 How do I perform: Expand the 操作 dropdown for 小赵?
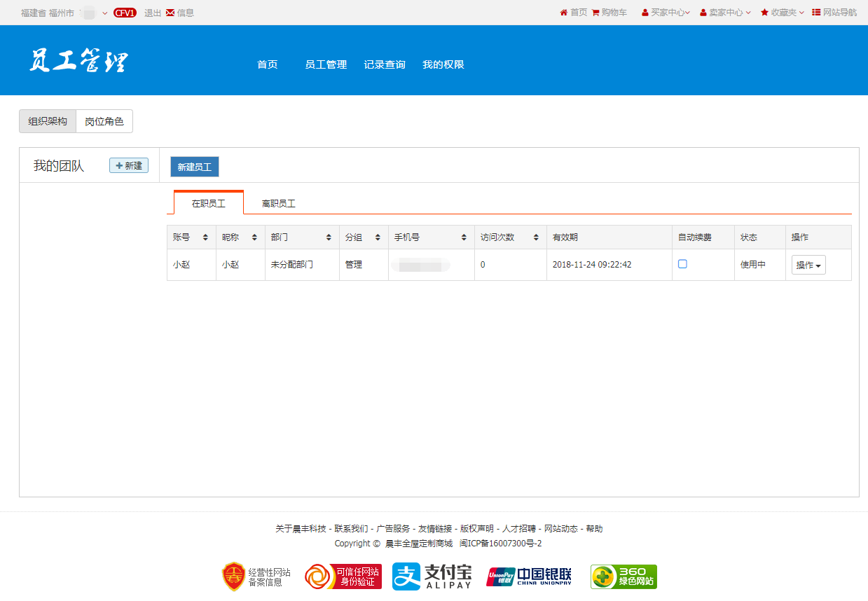tap(808, 265)
